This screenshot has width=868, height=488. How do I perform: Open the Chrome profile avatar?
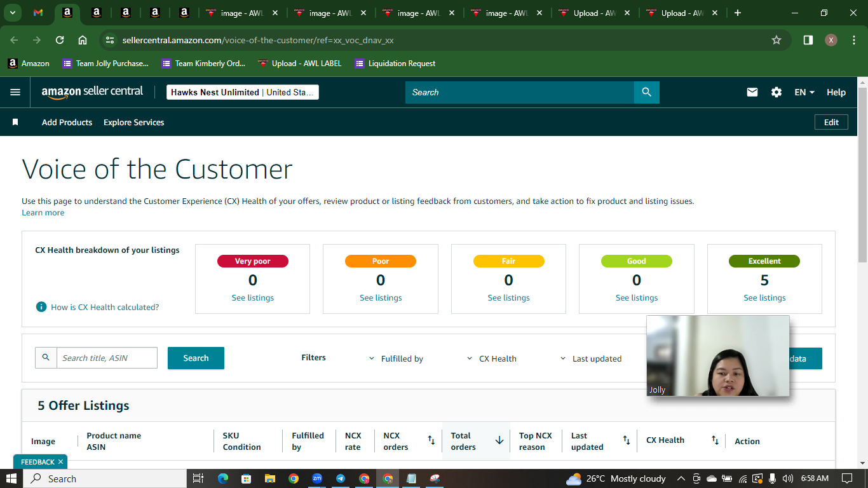831,40
